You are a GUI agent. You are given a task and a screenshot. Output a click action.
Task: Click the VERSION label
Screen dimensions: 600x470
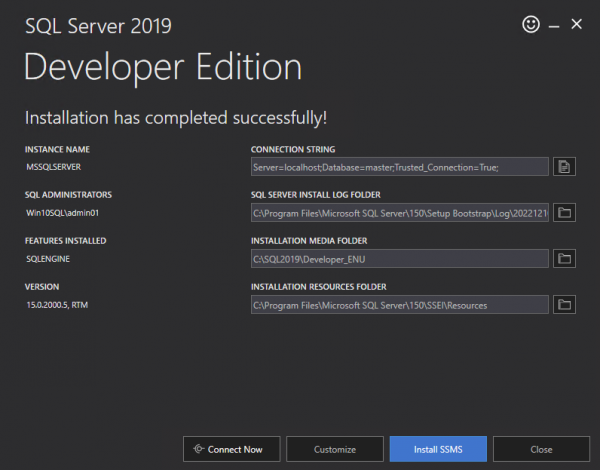[42, 287]
